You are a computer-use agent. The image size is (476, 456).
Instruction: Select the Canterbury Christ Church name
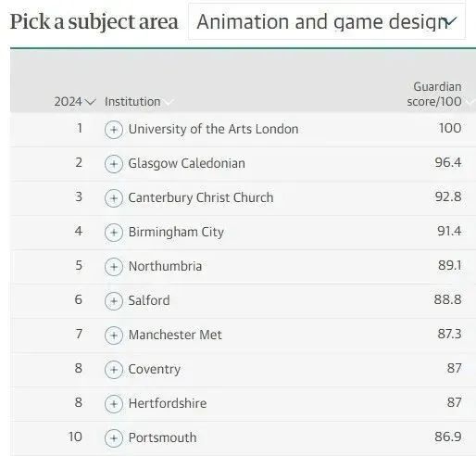pyautogui.click(x=201, y=197)
